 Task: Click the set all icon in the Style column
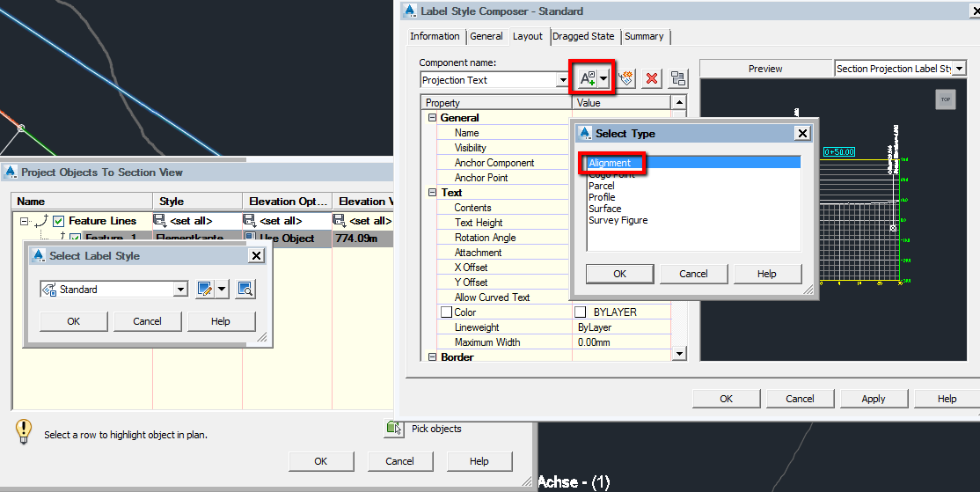(159, 221)
